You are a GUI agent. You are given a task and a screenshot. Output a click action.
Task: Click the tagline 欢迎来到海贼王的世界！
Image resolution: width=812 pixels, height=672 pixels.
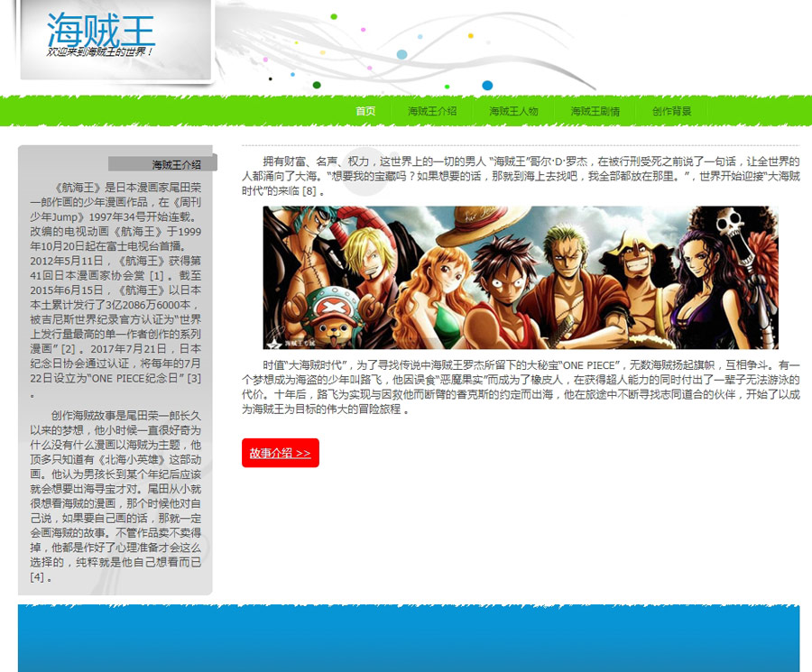100,51
